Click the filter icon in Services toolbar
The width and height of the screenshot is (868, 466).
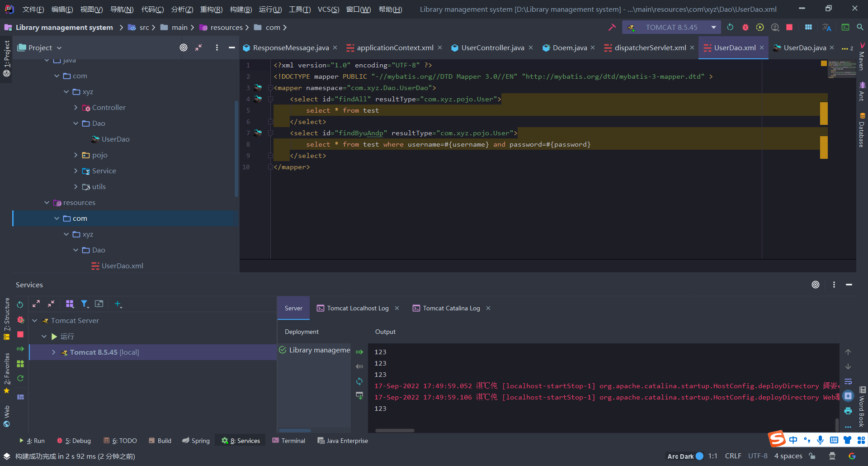(85, 304)
